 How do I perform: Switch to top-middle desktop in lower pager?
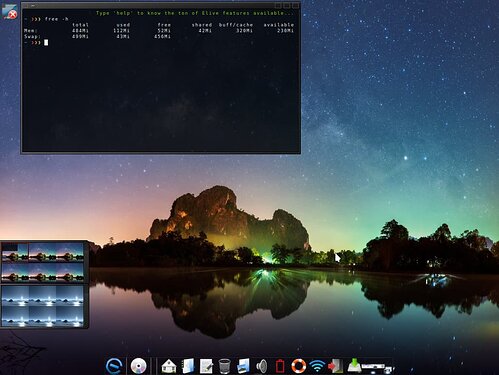[42, 296]
